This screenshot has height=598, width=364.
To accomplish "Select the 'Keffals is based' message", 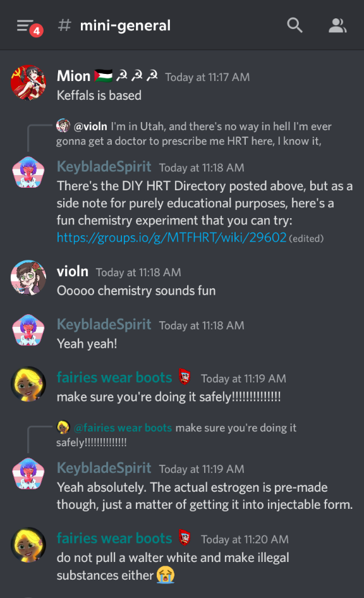I will (99, 95).
